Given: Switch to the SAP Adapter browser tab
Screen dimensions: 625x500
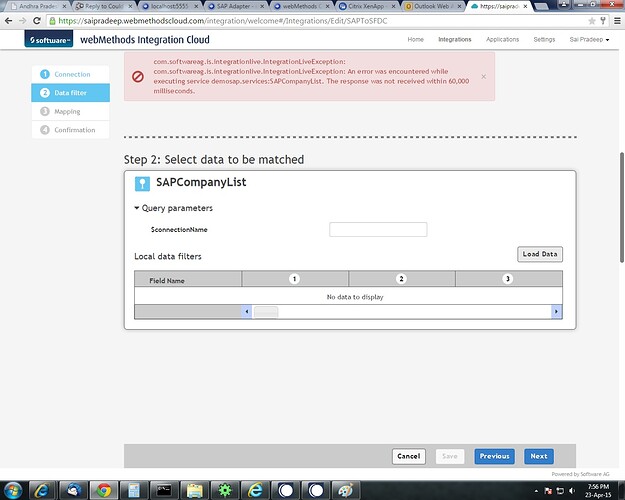Looking at the screenshot, I should click(235, 6).
